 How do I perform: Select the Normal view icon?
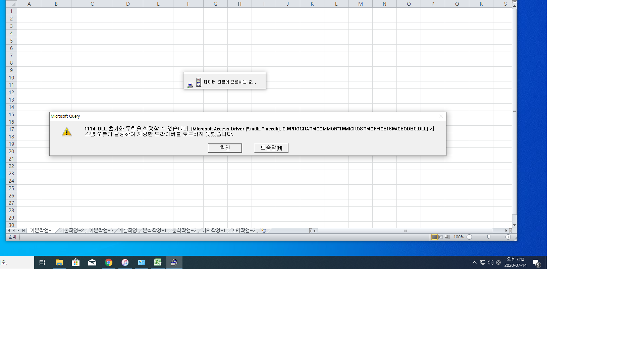[434, 237]
